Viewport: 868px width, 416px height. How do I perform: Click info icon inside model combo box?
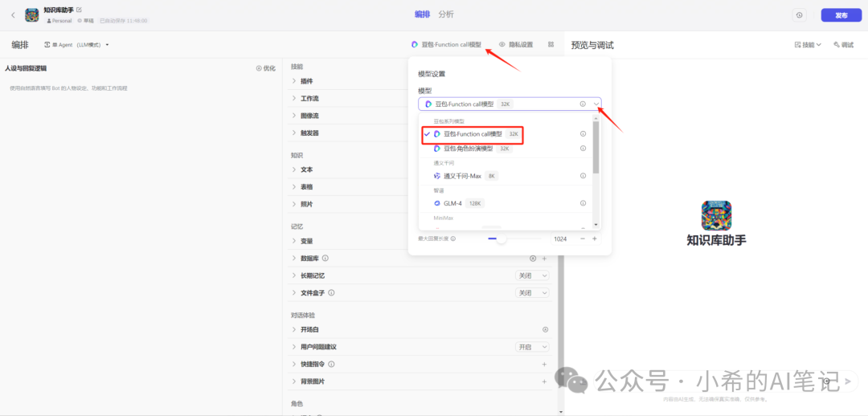pos(583,104)
